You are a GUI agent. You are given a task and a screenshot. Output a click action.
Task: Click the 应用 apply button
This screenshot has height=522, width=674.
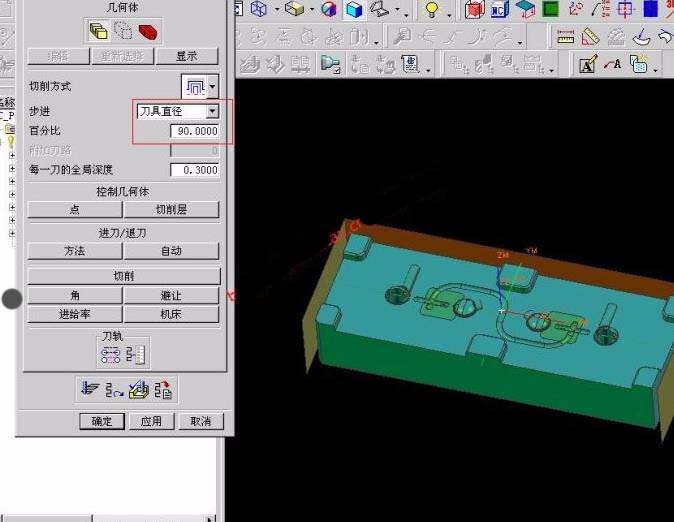coord(151,421)
